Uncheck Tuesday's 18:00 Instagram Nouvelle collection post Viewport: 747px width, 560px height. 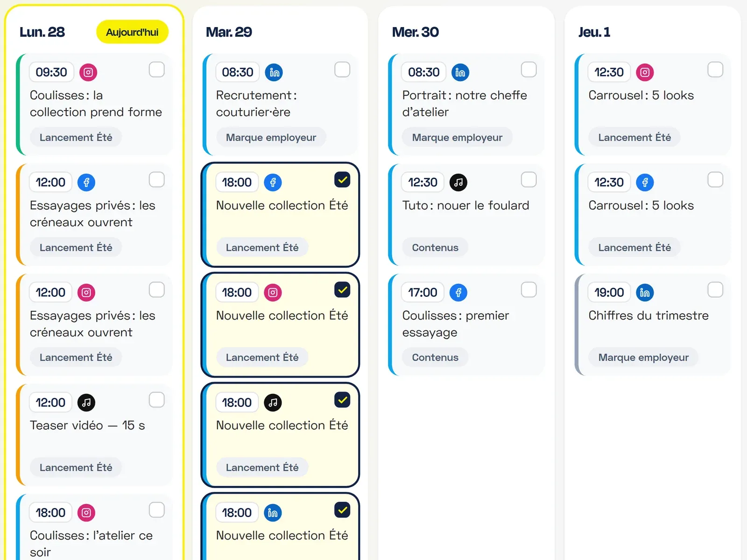click(x=342, y=290)
